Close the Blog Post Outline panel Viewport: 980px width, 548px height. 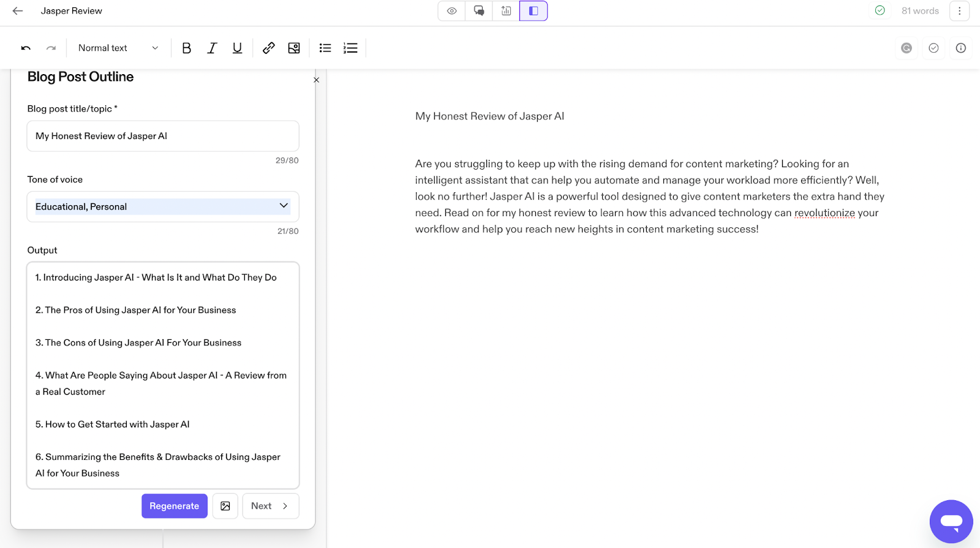coord(316,80)
